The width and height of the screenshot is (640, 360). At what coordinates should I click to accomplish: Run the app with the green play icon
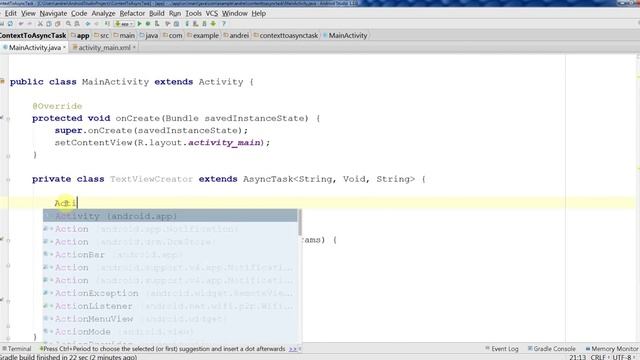tap(139, 24)
